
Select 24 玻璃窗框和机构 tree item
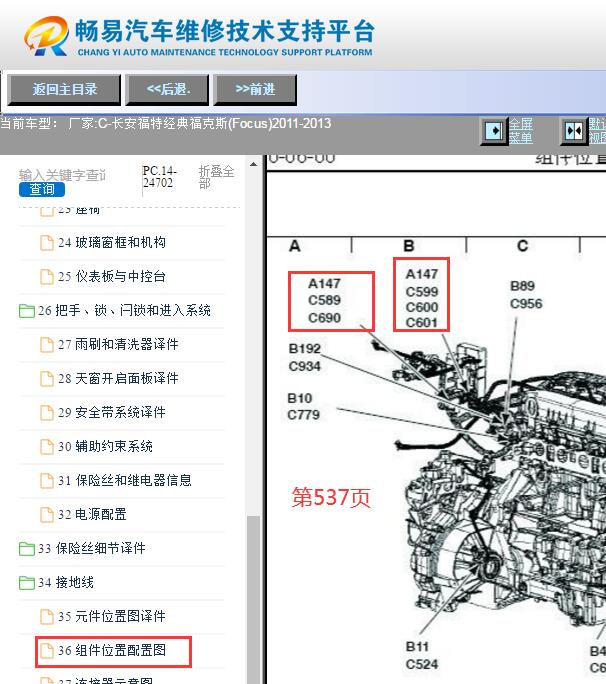[112, 243]
